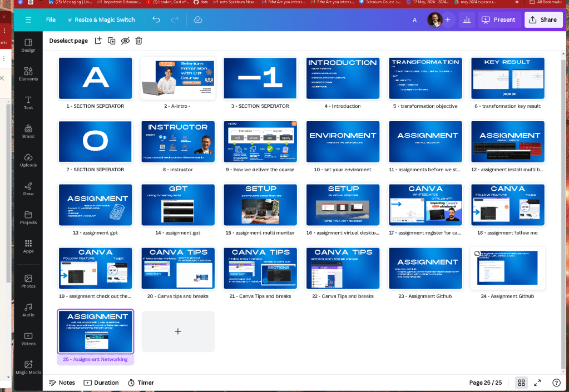Open the Draw tool panel
569x392 pixels.
click(x=28, y=189)
